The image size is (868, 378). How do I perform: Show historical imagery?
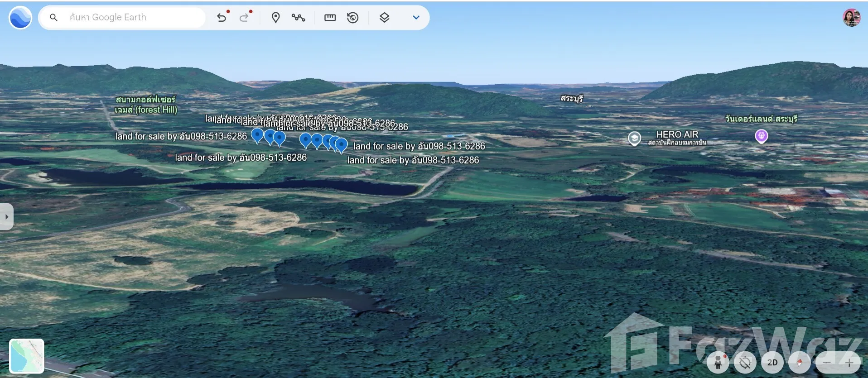[x=352, y=18]
